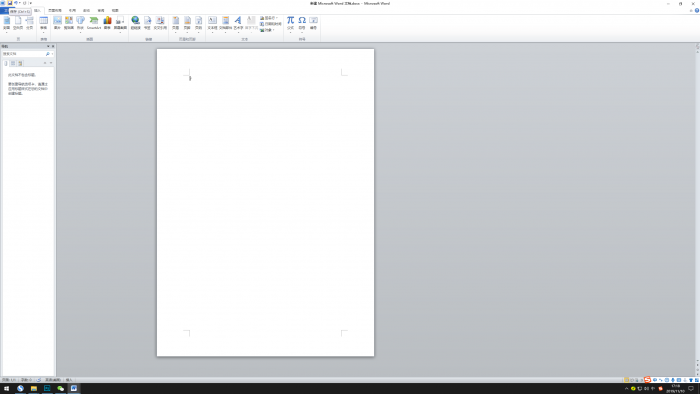Image resolution: width=700 pixels, height=394 pixels.
Task: Switch navigation pane to search results view
Action: click(x=20, y=63)
